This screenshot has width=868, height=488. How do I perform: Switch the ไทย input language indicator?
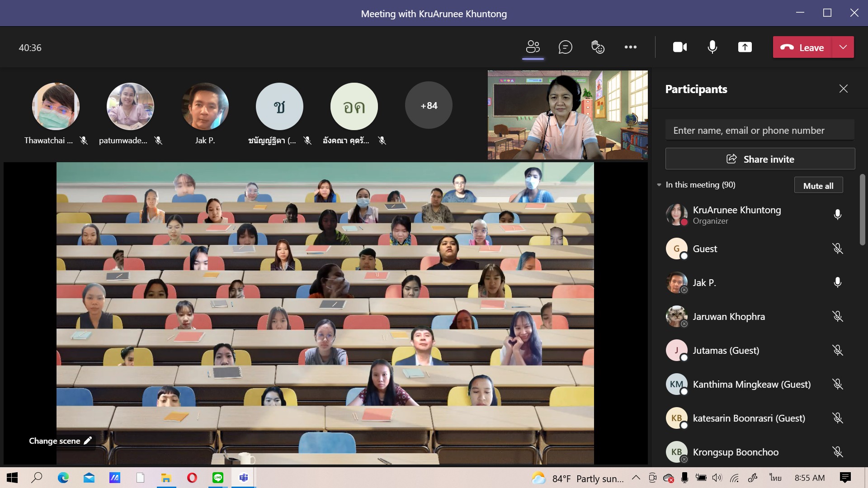coord(775,478)
